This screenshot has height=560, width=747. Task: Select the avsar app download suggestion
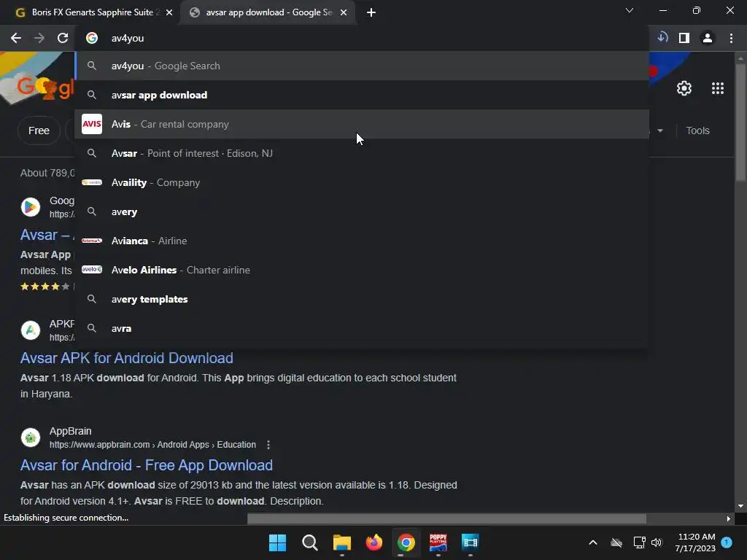[362, 95]
